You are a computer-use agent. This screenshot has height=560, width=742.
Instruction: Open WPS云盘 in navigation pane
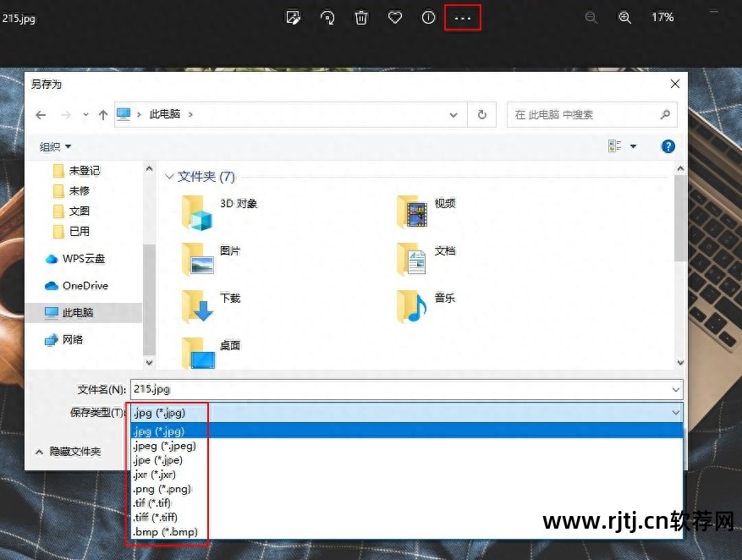74,259
